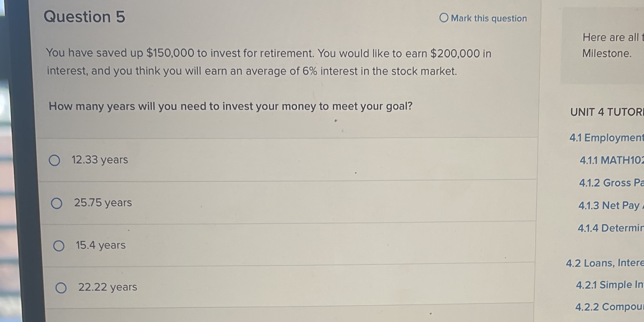Viewport: 644px width, 322px height.
Task: Open the 4.2.2 Compound Interest tutorial
Action: (x=610, y=307)
